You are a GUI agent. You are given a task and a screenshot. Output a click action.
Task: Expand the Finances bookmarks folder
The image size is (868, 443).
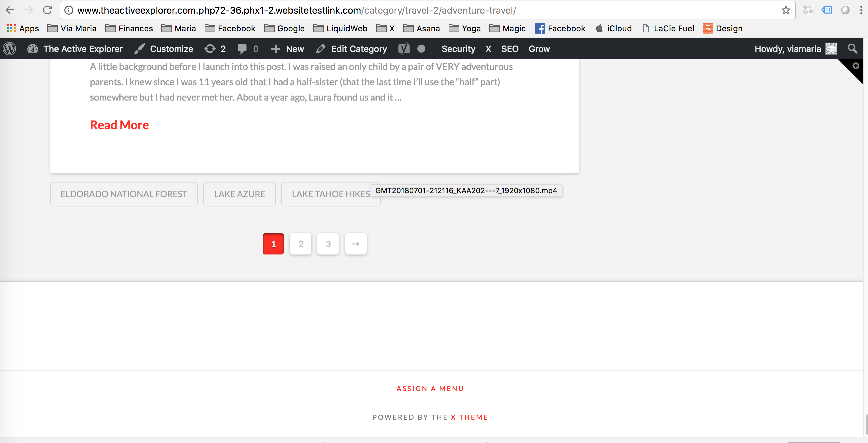coord(129,29)
